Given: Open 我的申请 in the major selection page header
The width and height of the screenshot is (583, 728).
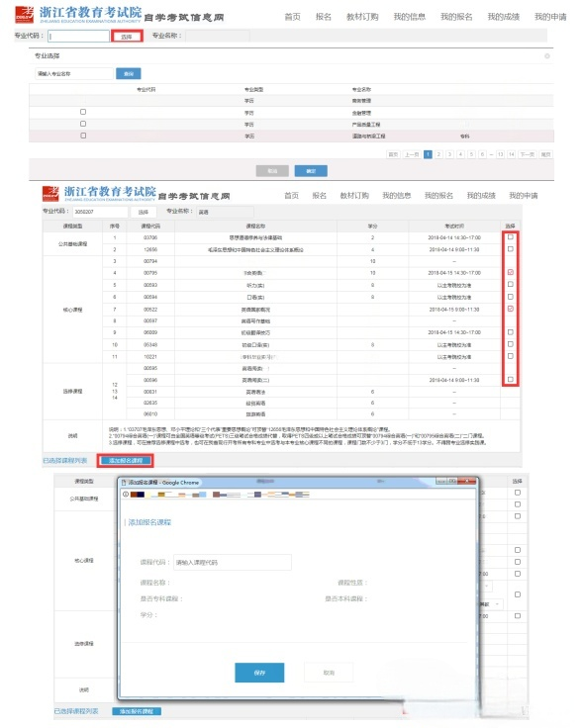Looking at the screenshot, I should click(x=550, y=17).
